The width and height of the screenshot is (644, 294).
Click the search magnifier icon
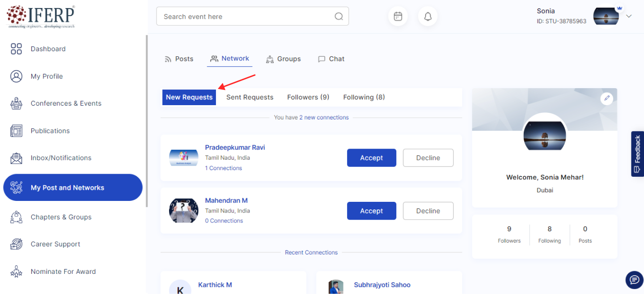point(339,17)
